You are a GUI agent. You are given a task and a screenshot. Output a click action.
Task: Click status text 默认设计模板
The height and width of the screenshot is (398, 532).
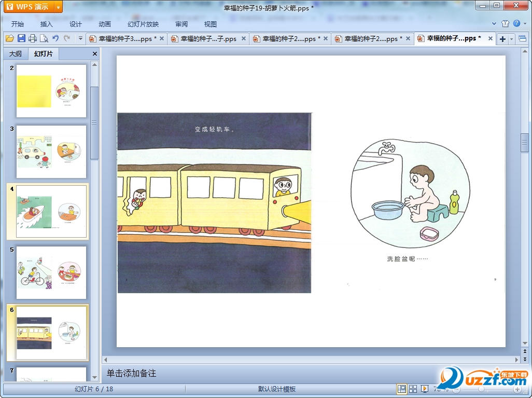[277, 389]
